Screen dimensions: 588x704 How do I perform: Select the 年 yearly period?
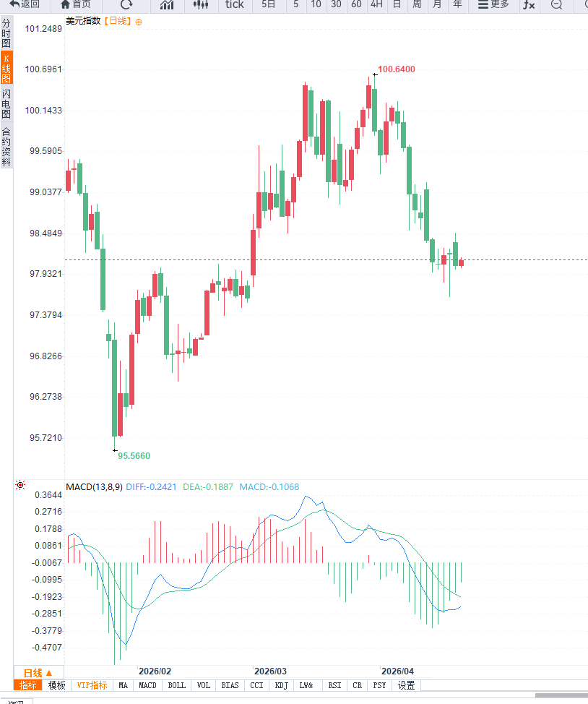(x=457, y=4)
